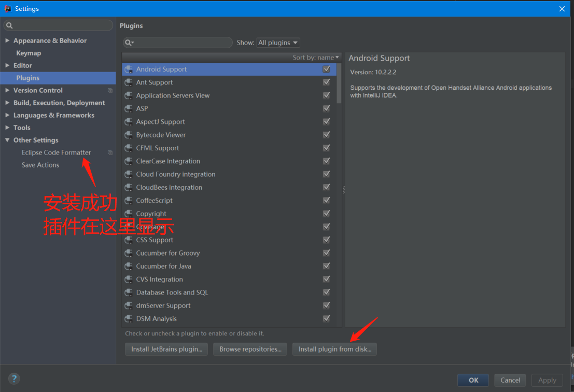Click the CSS Support plugin icon
Image resolution: width=574 pixels, height=392 pixels.
point(128,240)
